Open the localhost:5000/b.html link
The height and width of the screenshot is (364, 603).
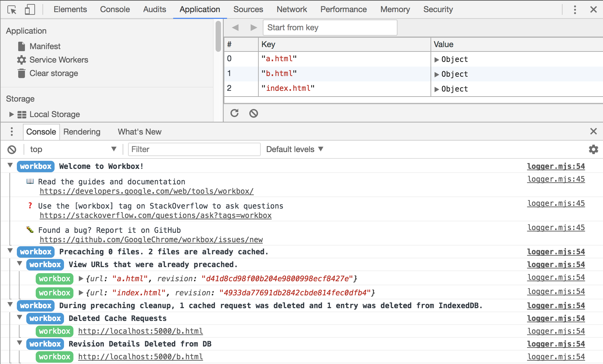pos(140,331)
